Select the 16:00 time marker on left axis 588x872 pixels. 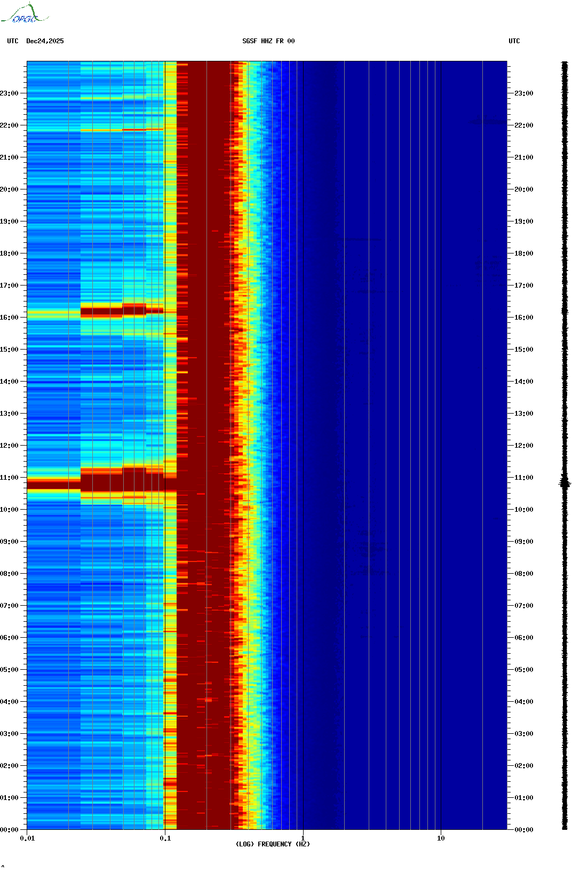[9, 318]
